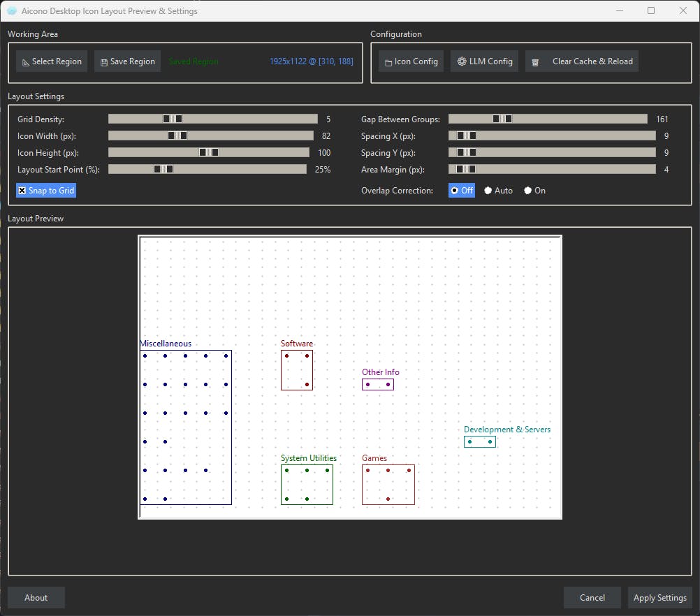
Task: Click the Development & Servers group label
Action: tap(507, 429)
